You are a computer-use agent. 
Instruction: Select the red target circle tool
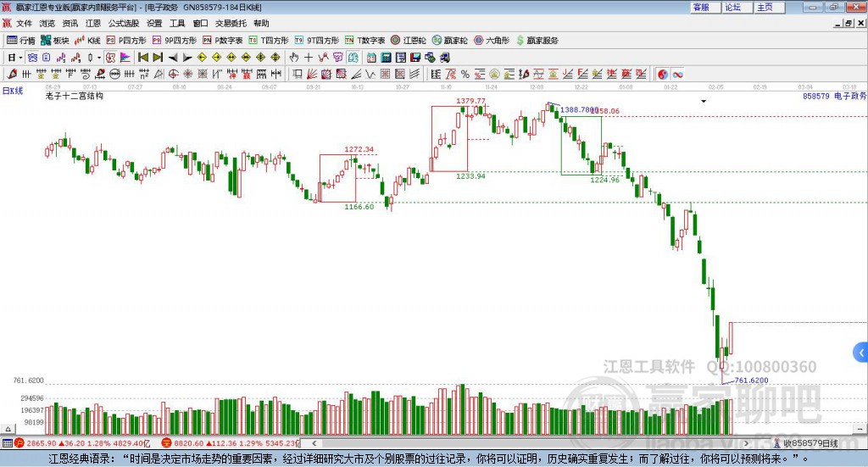173,74
